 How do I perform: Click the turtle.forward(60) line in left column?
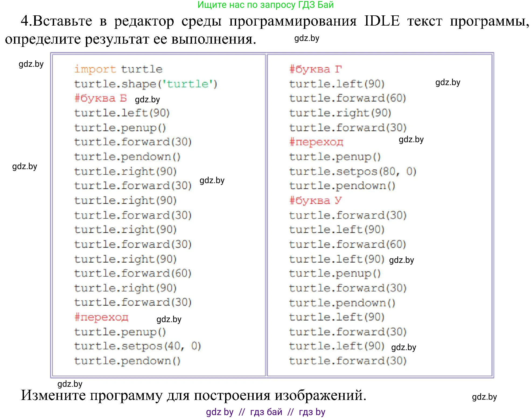click(133, 273)
